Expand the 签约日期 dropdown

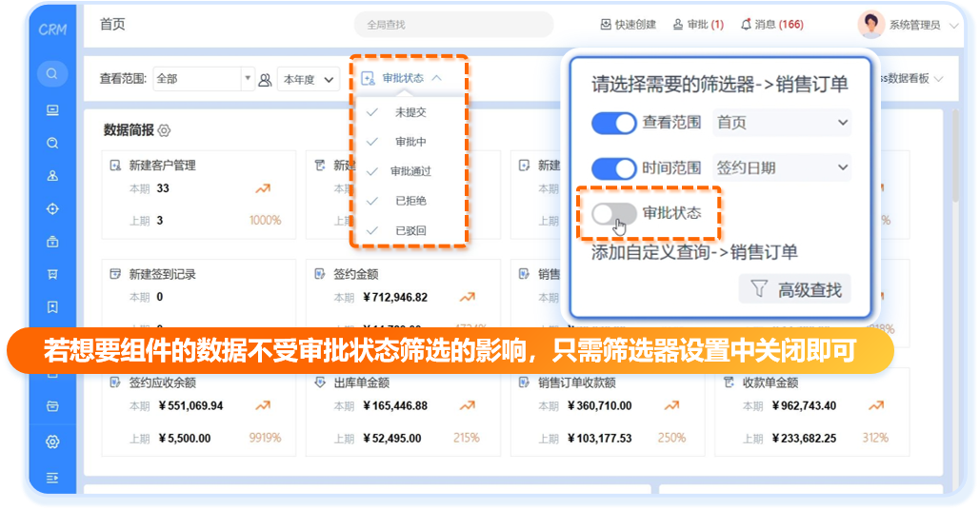pyautogui.click(x=781, y=168)
